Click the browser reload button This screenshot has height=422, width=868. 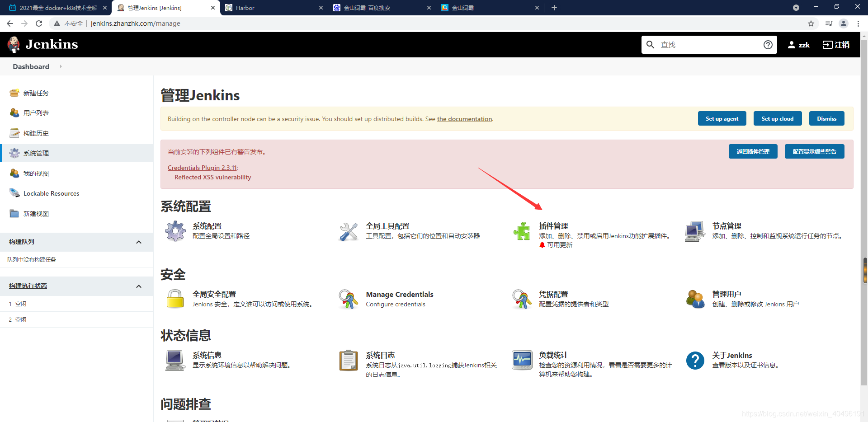click(x=39, y=23)
